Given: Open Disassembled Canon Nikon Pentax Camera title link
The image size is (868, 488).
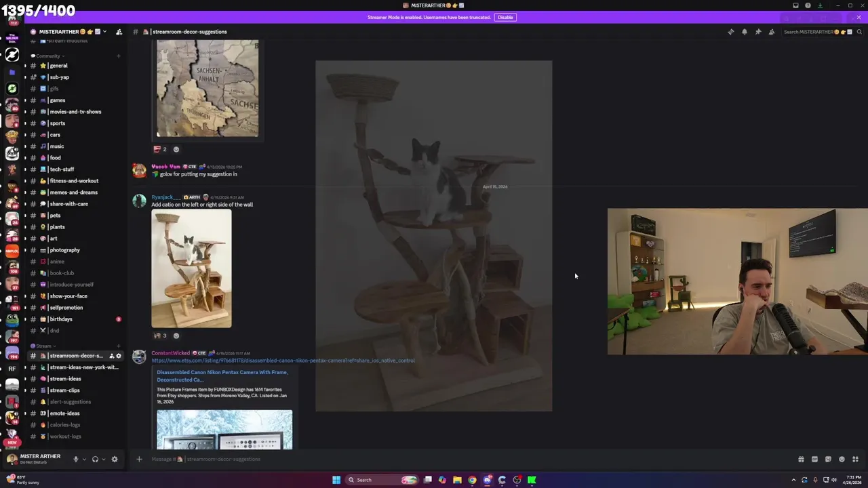Looking at the screenshot, I should (x=222, y=376).
